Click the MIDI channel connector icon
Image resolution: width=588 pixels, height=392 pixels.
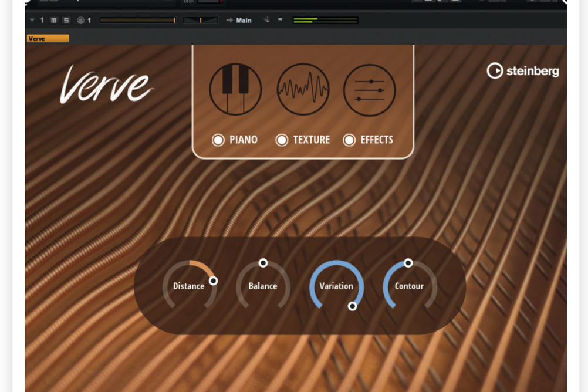pos(80,21)
